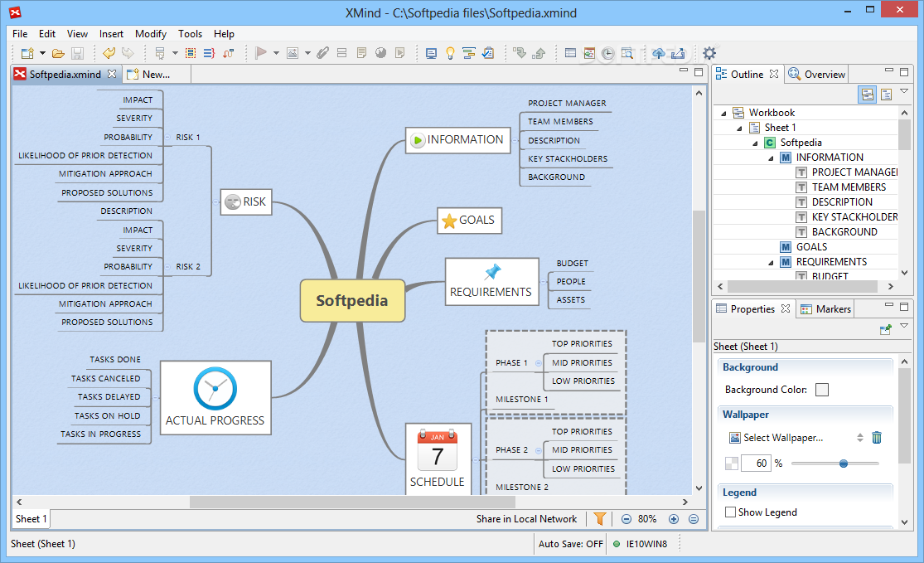Select TEAM MEMBERS in the outline tree
924x563 pixels.
point(849,187)
